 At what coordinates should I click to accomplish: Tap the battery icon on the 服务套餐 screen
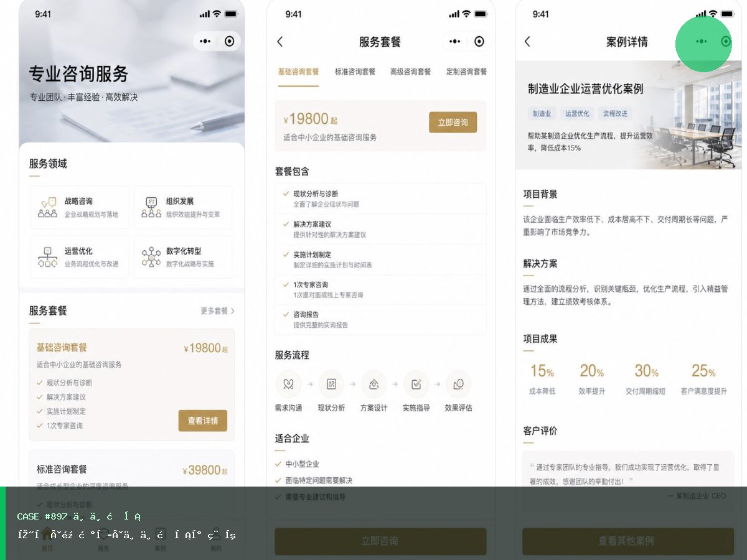pyautogui.click(x=481, y=14)
